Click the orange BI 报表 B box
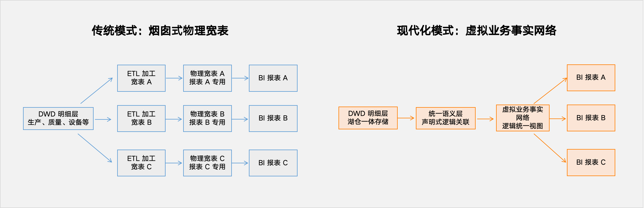This screenshot has height=208, width=644. click(591, 118)
